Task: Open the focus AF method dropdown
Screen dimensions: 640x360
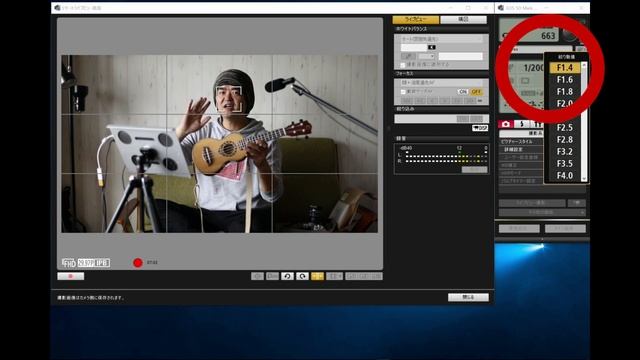Action: (441, 82)
